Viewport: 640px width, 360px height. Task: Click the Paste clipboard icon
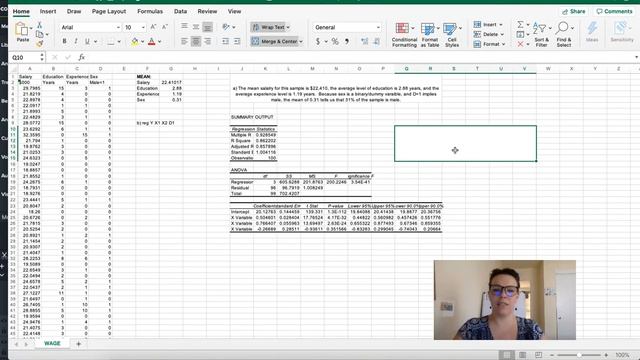(x=22, y=29)
